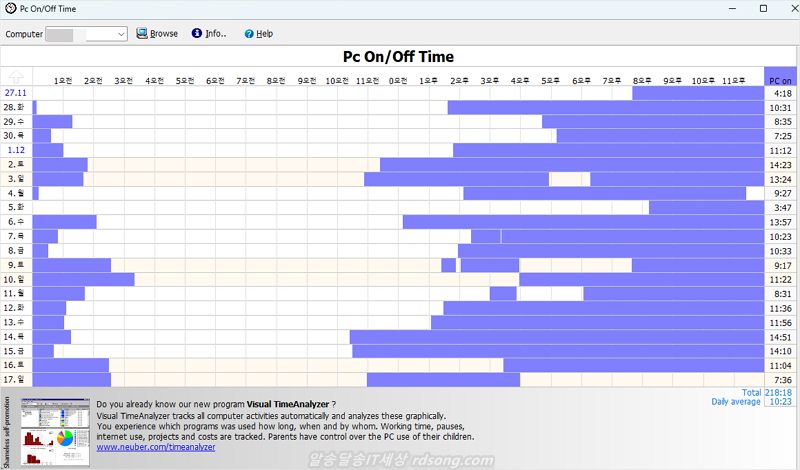Viewport: 800px width, 470px height.
Task: Click the 'PC on' column header
Action: 781,78
